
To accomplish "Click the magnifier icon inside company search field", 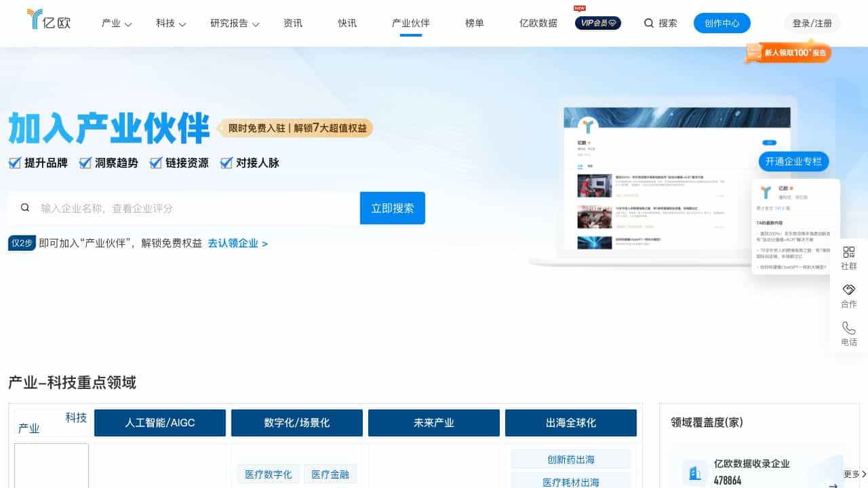I will pos(25,208).
